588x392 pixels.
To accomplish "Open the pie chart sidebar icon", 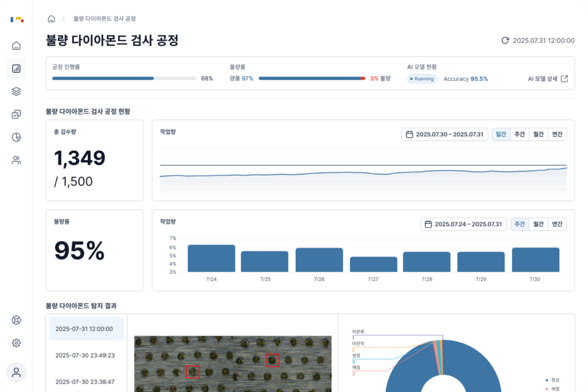I will point(16,137).
